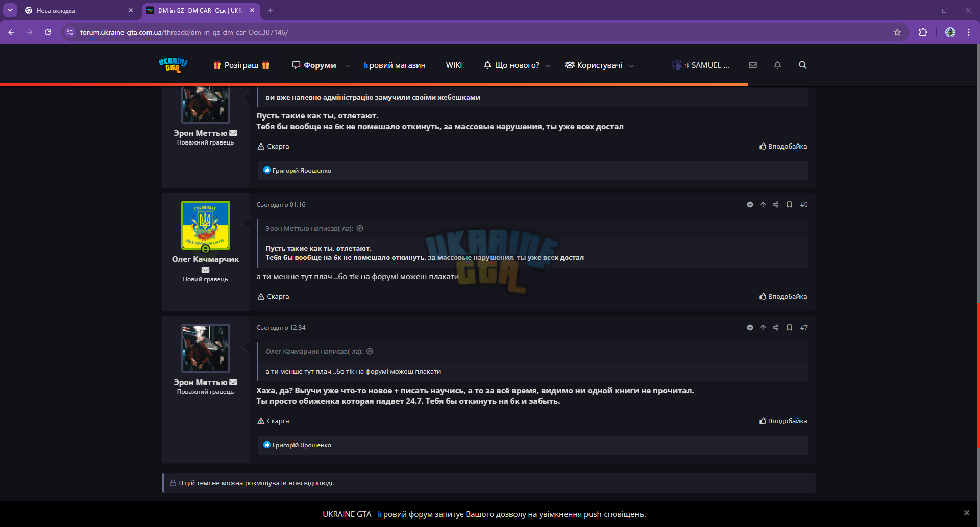Open Григорій Ярошенко's profile under post #7
The height and width of the screenshot is (527, 980).
point(302,445)
